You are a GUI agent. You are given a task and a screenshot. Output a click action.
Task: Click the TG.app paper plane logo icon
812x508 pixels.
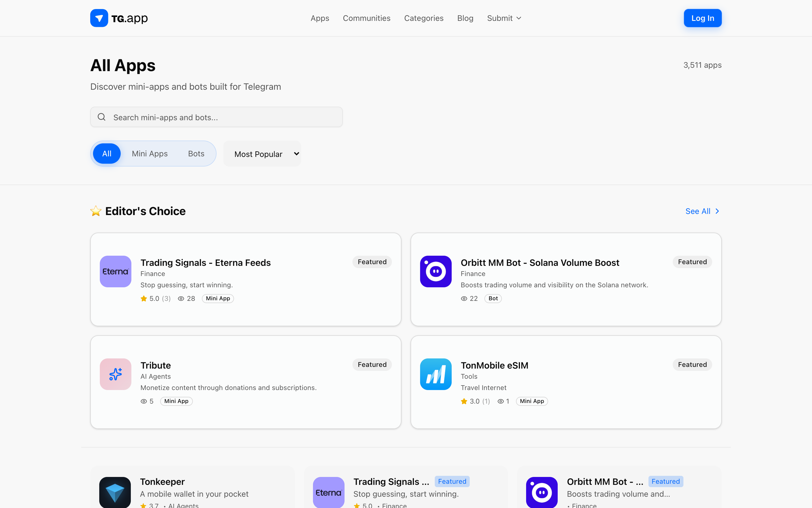click(x=99, y=18)
